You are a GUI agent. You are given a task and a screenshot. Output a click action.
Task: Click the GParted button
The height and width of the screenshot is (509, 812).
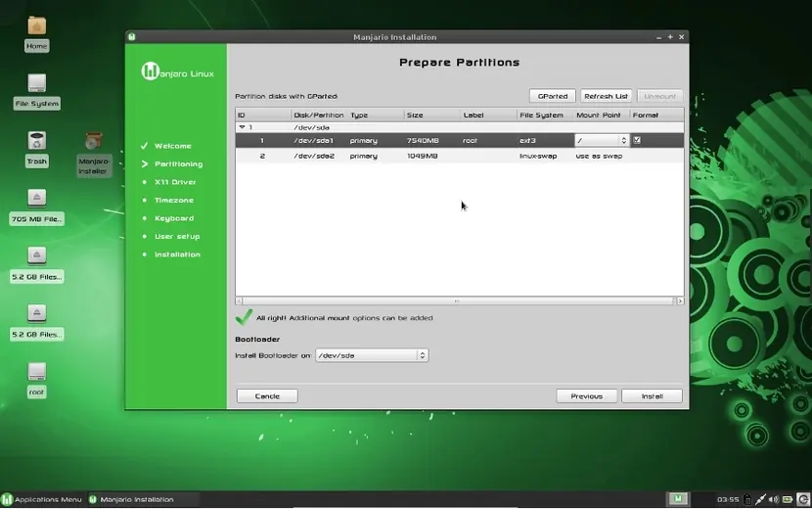pos(553,96)
